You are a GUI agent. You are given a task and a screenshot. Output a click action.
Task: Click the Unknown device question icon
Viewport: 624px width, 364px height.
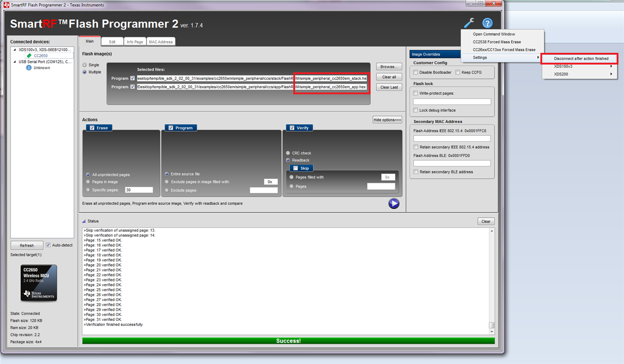point(29,67)
